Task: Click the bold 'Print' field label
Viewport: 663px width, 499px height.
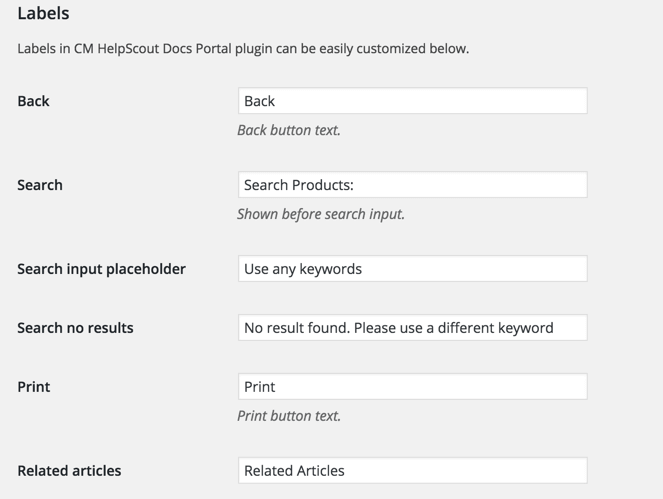Action: coord(33,387)
